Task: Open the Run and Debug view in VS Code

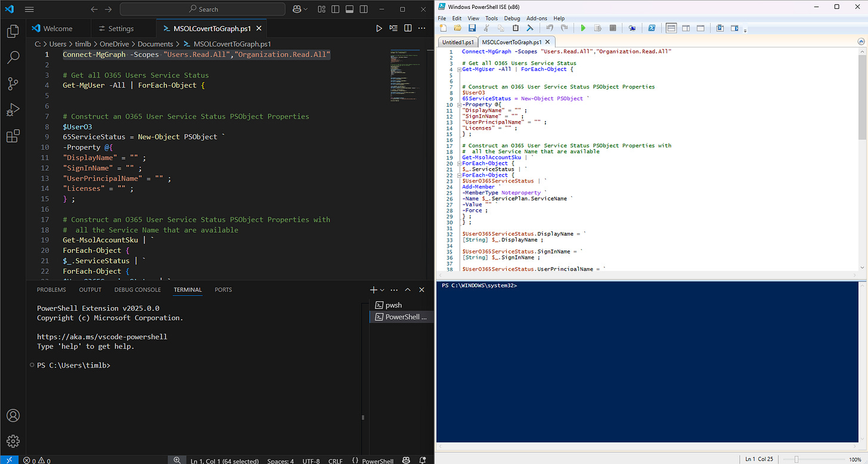Action: click(x=13, y=110)
